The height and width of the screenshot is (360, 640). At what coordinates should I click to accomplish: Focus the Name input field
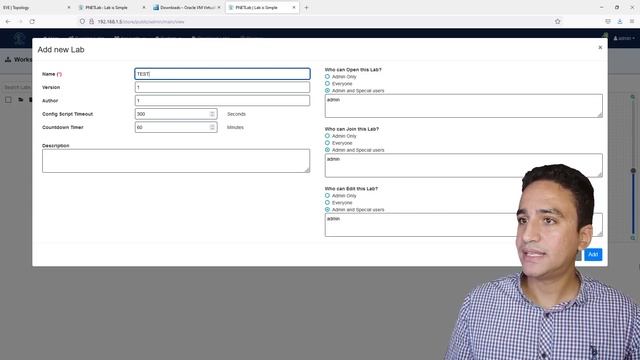tap(222, 74)
